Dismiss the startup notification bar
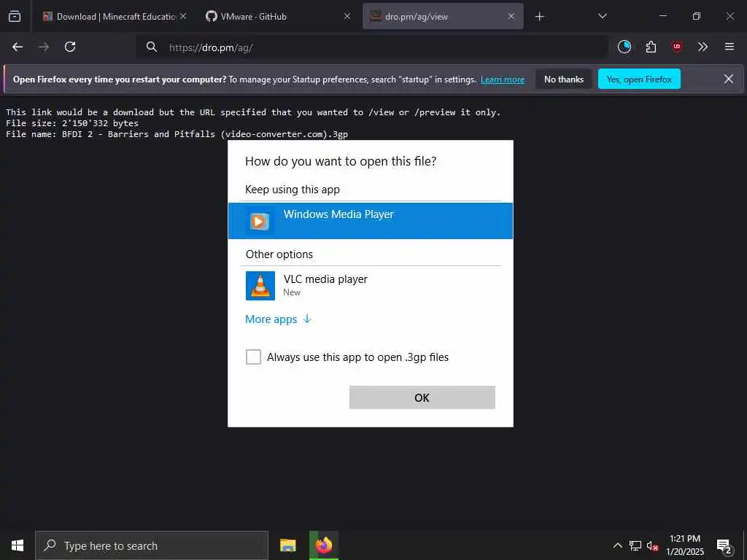The height and width of the screenshot is (560, 747). (x=729, y=79)
